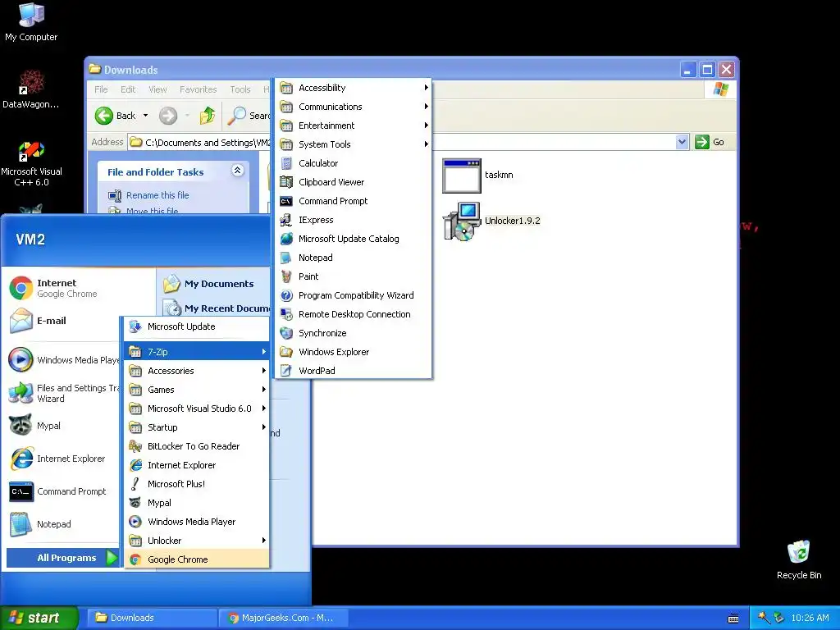Open Internet Explorer in All Programs list
The width and height of the screenshot is (840, 630).
[197, 465]
